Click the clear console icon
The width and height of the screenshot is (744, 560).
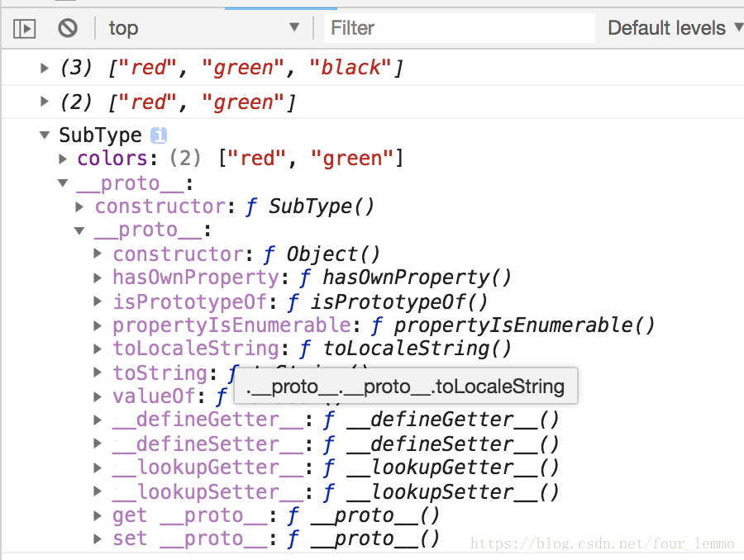point(68,28)
